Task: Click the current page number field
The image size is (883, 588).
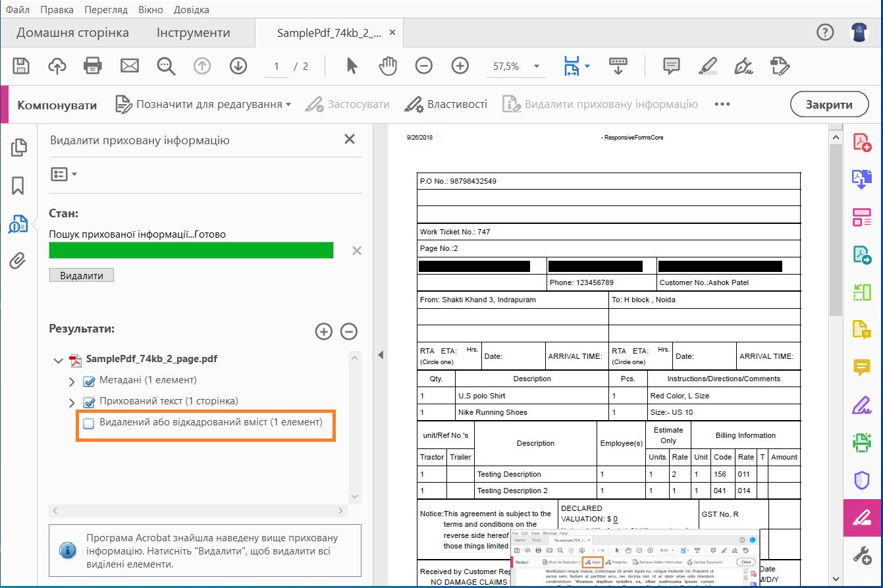Action: click(277, 66)
